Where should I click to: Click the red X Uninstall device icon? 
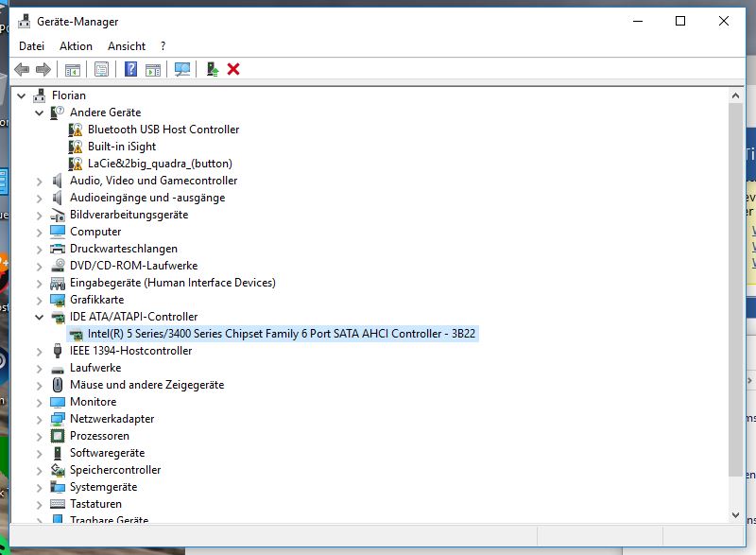233,69
